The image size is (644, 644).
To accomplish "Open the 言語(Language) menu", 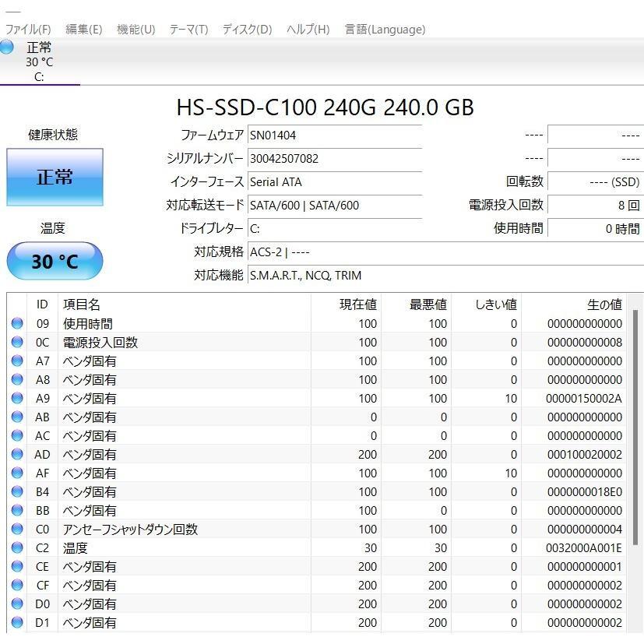I will coord(385,30).
